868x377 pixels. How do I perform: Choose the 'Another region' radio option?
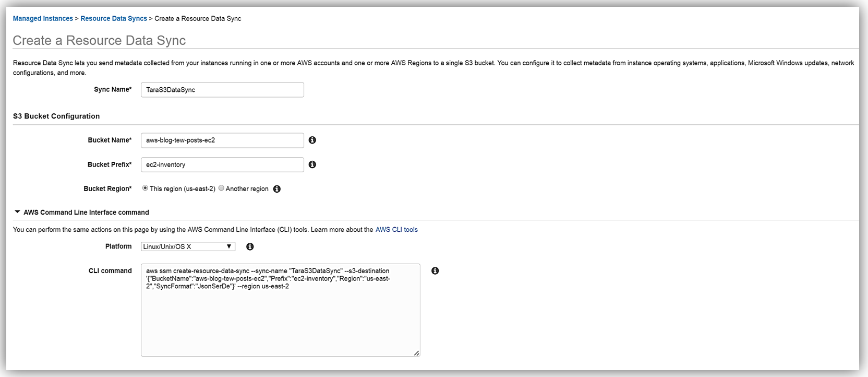222,188
